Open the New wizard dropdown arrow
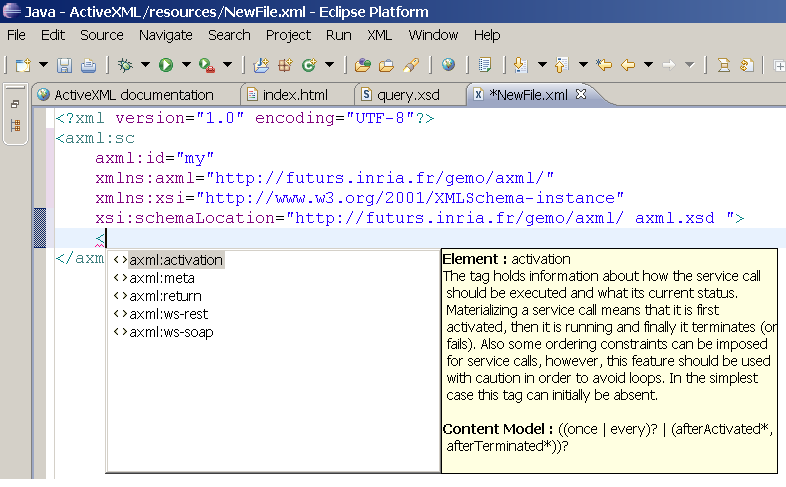 point(44,65)
